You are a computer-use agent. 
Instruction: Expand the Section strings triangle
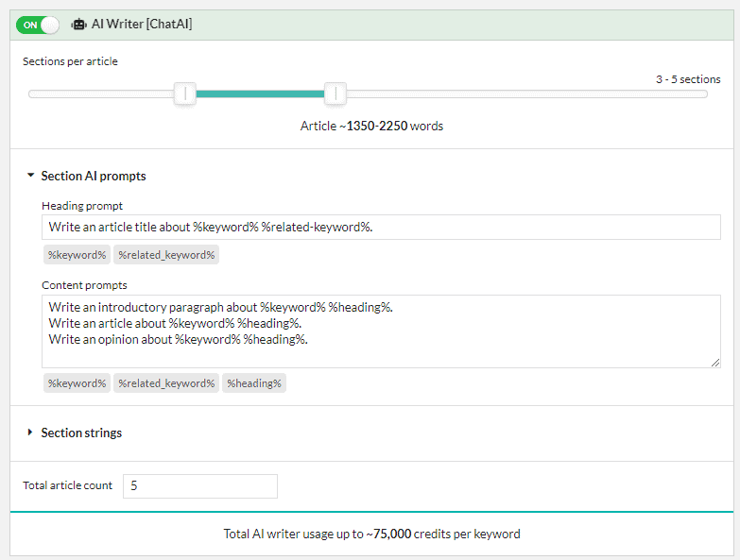(x=30, y=433)
